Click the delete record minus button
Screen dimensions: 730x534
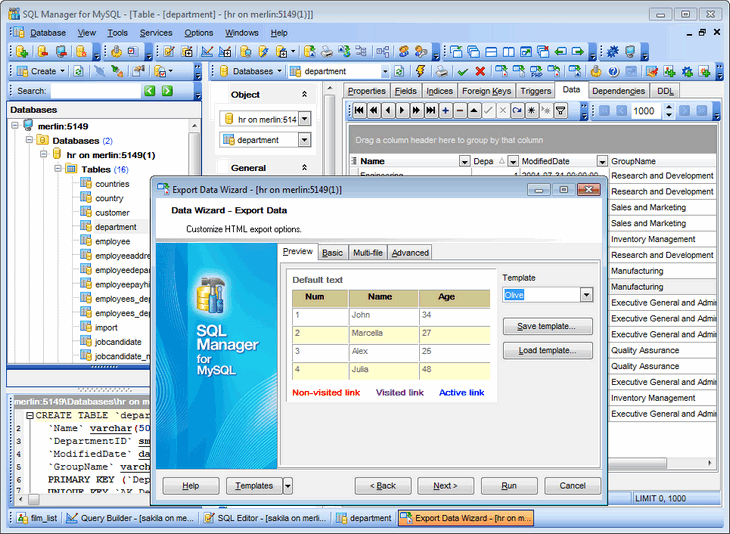460,111
